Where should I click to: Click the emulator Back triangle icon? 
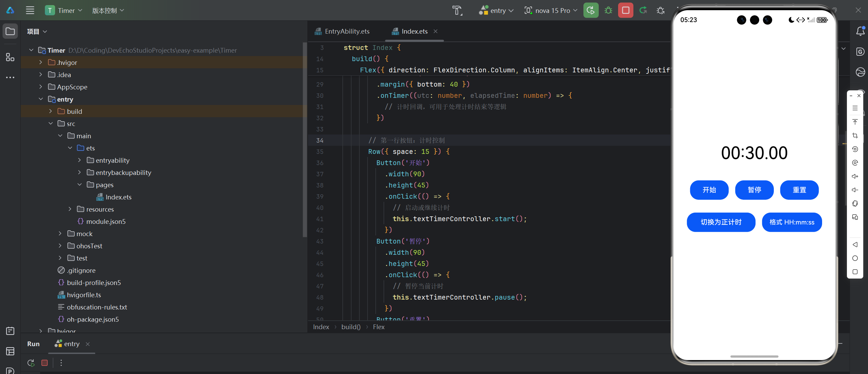pos(855,245)
